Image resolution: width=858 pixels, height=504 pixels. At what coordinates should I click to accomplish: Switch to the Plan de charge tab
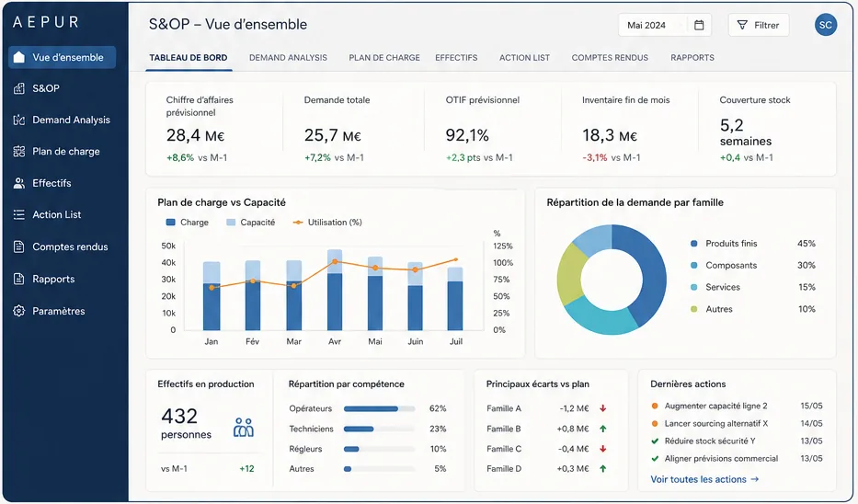tap(384, 57)
